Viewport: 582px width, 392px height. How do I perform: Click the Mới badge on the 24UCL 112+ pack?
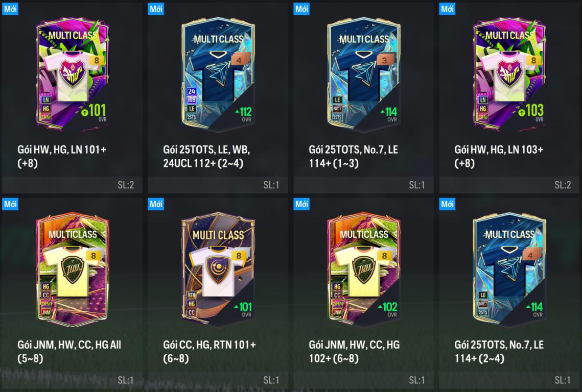tap(155, 9)
